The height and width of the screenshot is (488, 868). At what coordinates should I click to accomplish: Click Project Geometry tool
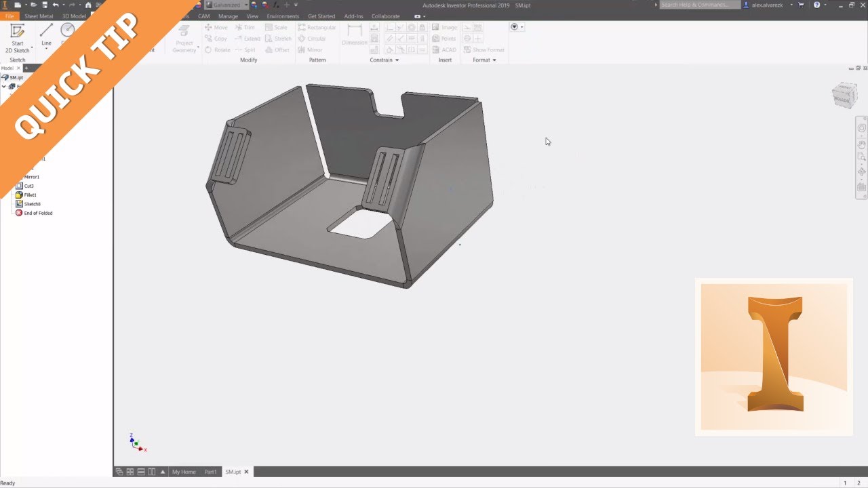pos(184,38)
